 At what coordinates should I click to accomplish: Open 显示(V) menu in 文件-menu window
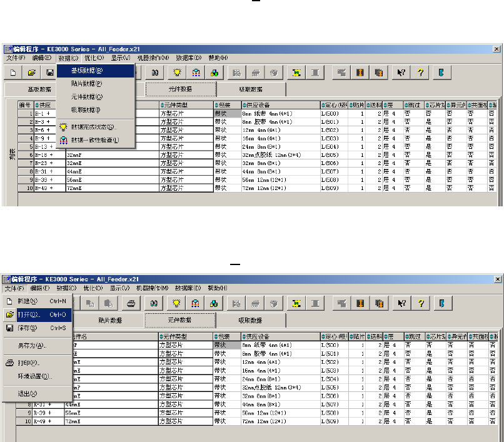[x=120, y=288]
